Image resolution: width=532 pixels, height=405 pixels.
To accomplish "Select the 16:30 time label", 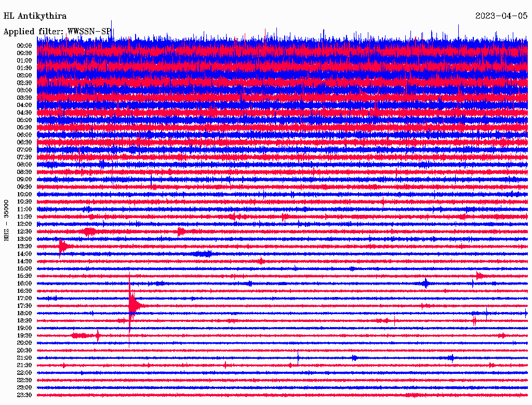I will pyautogui.click(x=24, y=291).
